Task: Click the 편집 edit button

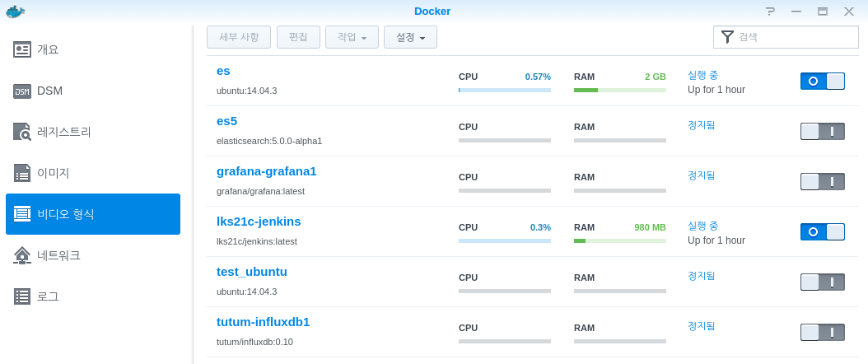Action: click(298, 37)
